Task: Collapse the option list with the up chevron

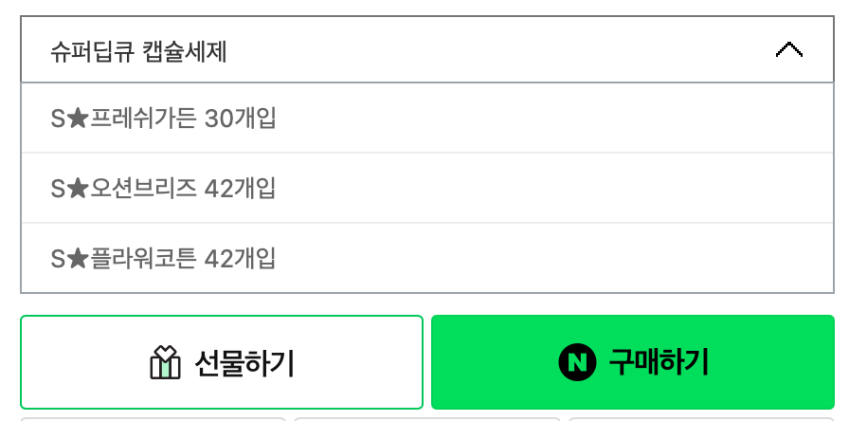Action: coord(789,50)
